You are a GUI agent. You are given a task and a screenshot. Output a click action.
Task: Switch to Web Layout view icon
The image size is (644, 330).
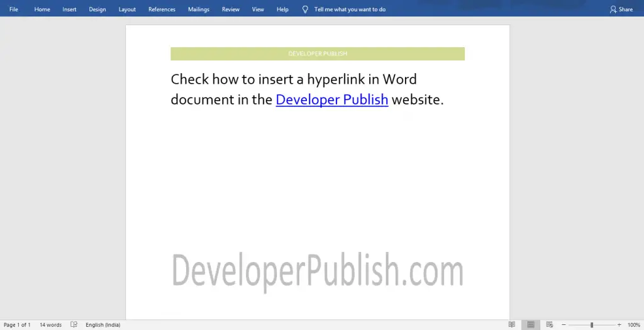coord(550,325)
